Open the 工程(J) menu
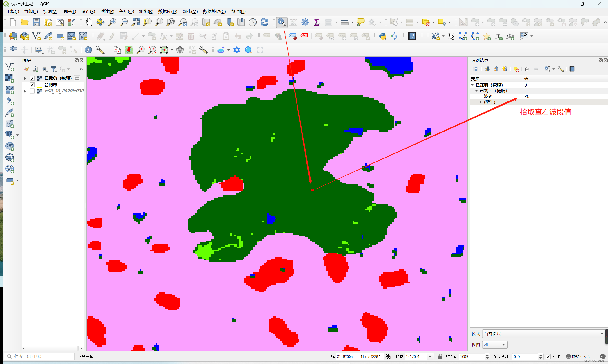 tap(13, 12)
